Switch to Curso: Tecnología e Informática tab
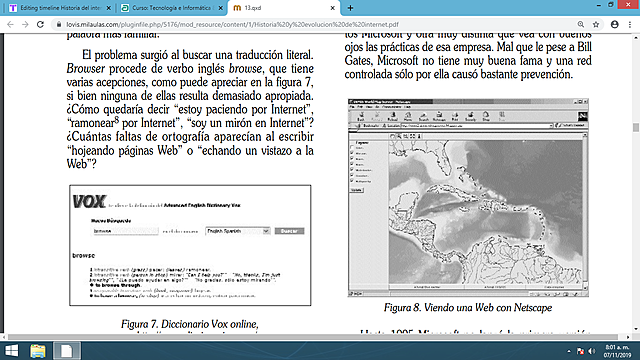 [172, 8]
